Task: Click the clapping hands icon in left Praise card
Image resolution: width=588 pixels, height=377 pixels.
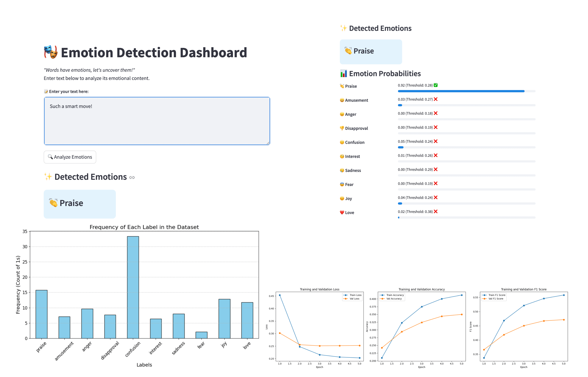Action: [x=53, y=203]
